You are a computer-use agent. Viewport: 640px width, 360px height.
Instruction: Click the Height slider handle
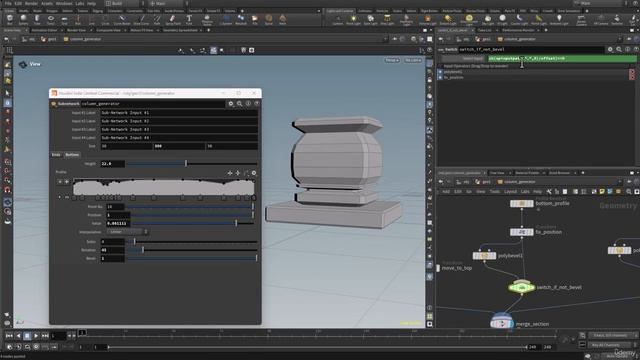pos(186,164)
